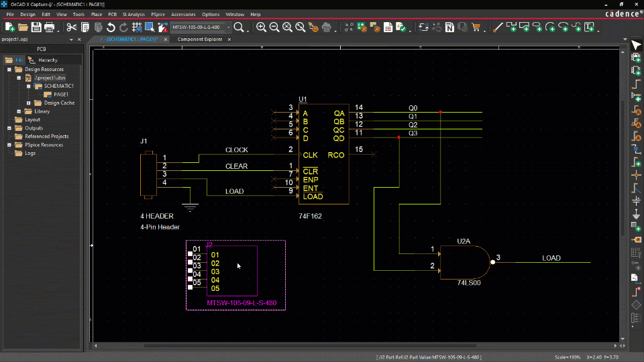Select the place text tool in toolbar
This screenshot has height=362, width=644.
(x=590, y=27)
